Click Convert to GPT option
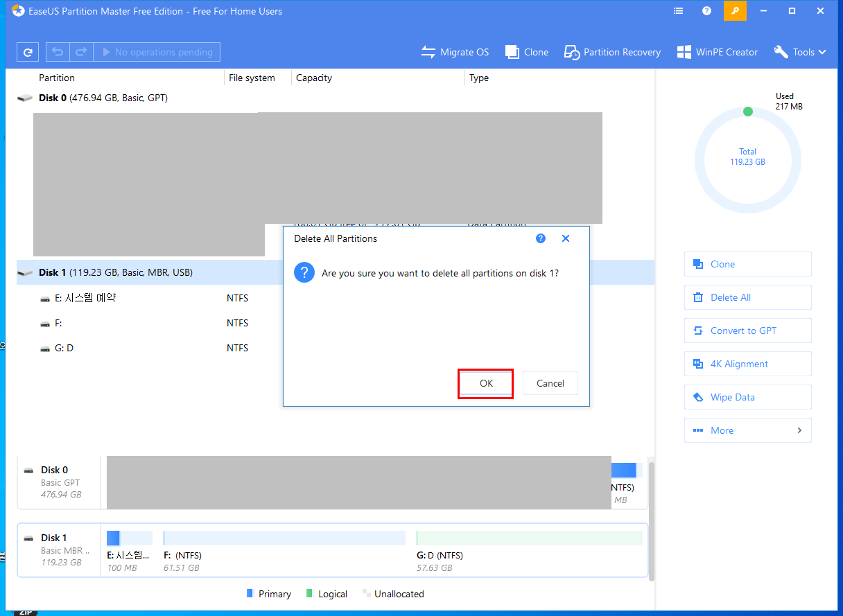843x616 pixels. [747, 331]
